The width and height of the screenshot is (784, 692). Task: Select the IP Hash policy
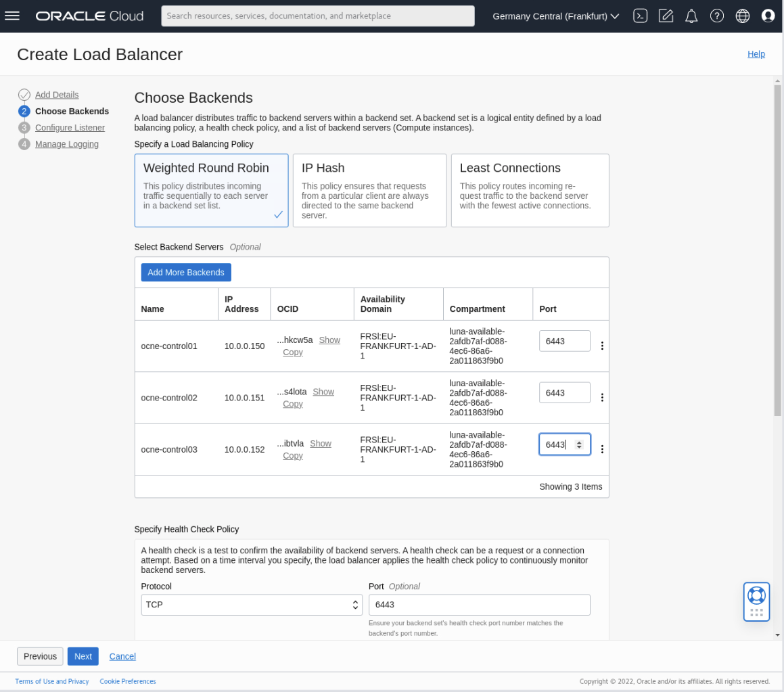[369, 190]
